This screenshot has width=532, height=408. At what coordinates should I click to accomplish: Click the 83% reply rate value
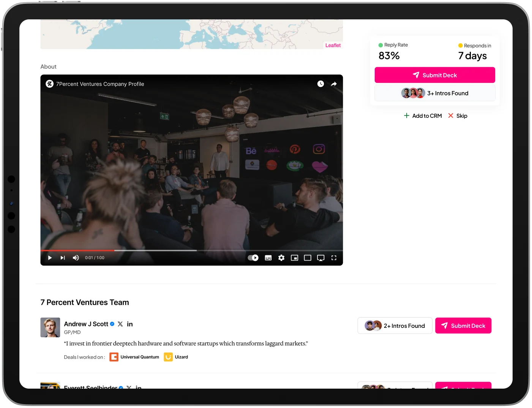point(389,56)
